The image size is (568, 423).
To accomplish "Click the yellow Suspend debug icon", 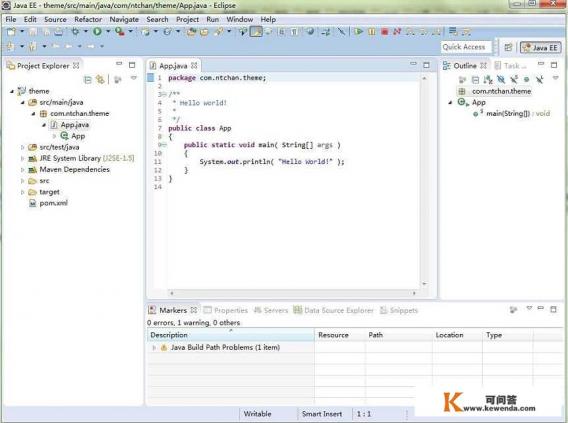I will click(x=371, y=32).
